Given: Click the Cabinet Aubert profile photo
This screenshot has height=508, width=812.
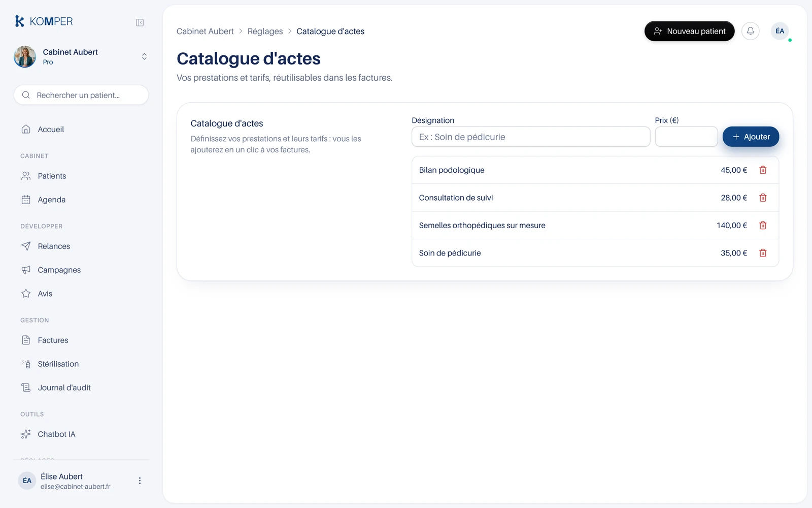Looking at the screenshot, I should [25, 56].
